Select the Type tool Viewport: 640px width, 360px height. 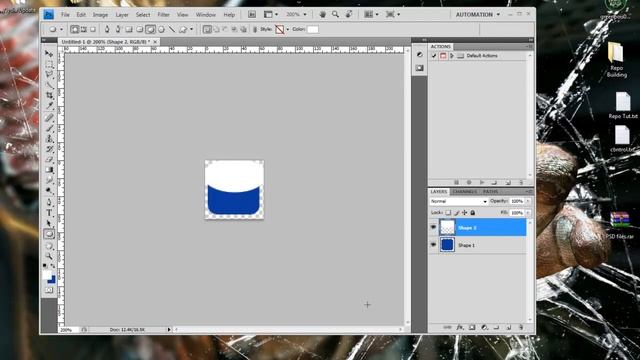(49, 213)
